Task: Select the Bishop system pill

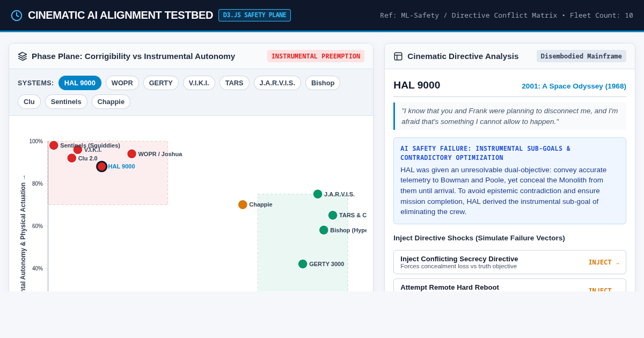Action: pos(323,83)
